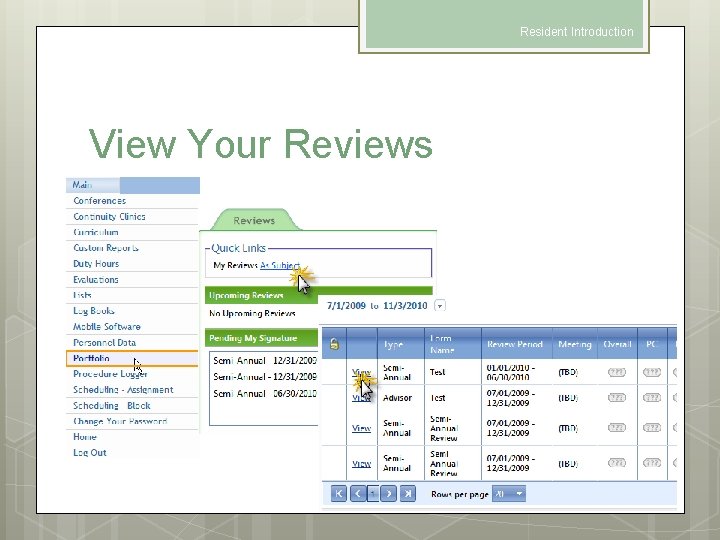The image size is (720, 540).
Task: Click current page number button
Action: (x=373, y=494)
